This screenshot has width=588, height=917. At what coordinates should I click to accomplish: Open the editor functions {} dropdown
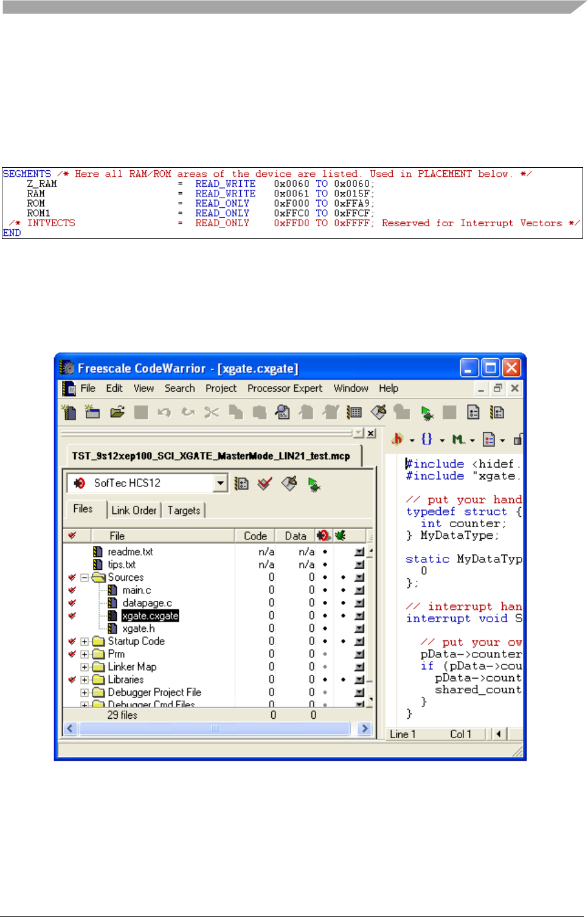pos(432,439)
